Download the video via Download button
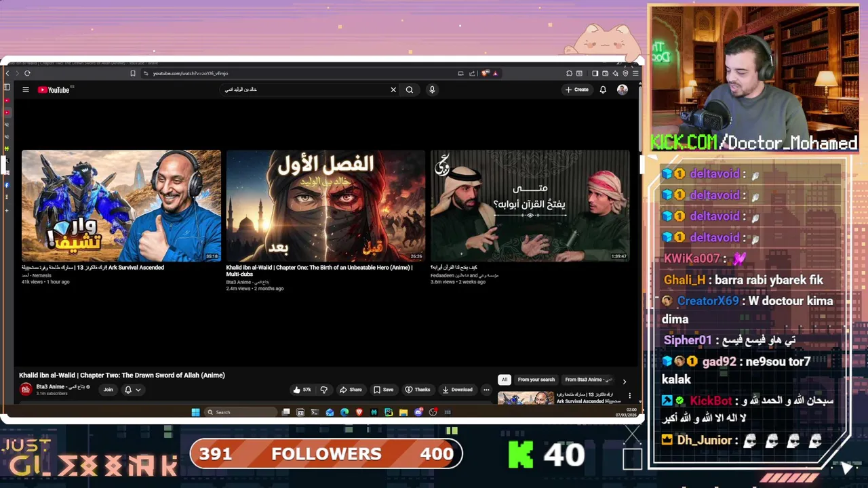 pyautogui.click(x=457, y=390)
